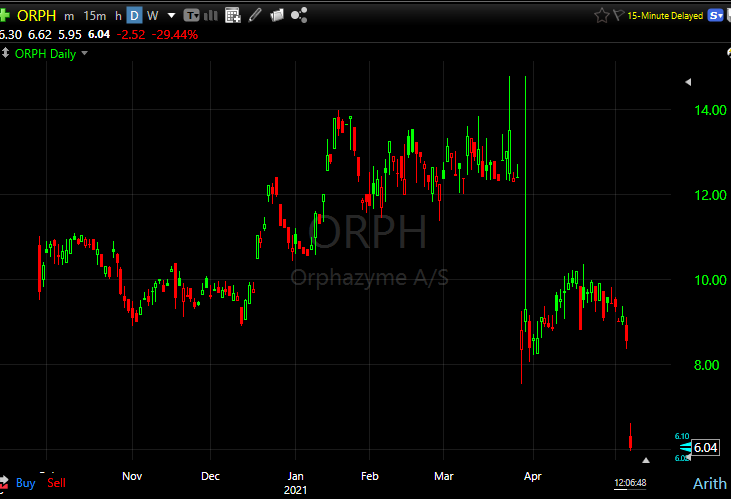Select the Daily (D) timeframe button

pyautogui.click(x=134, y=16)
